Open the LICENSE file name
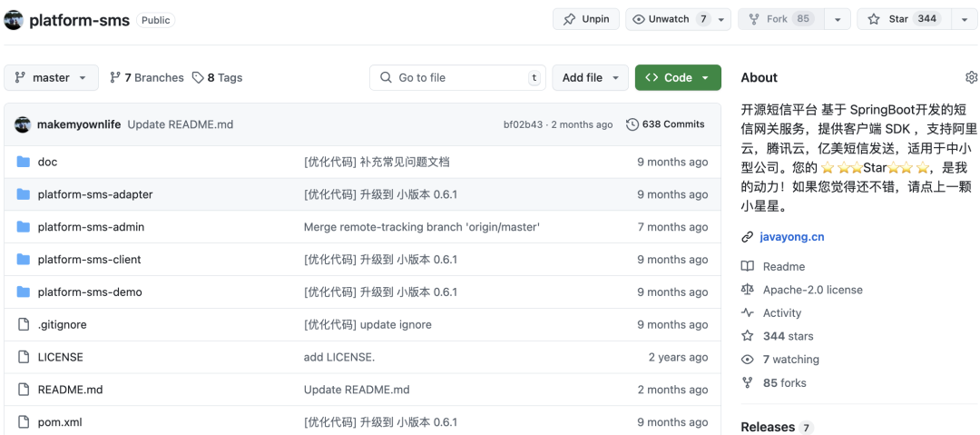The image size is (980, 435). point(60,358)
